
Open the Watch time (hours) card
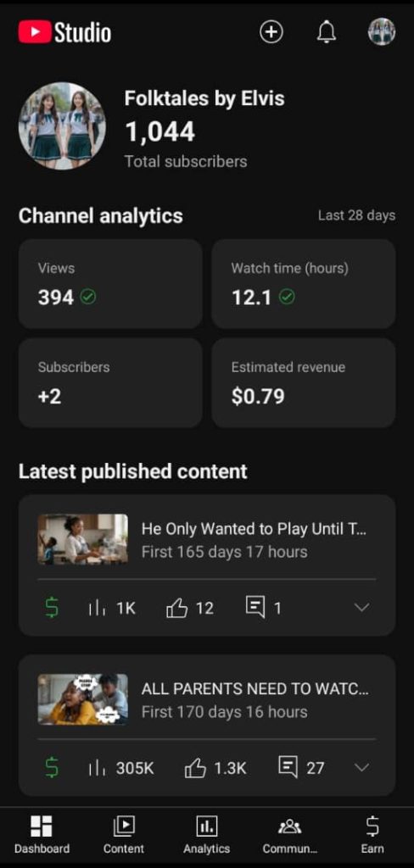click(304, 284)
